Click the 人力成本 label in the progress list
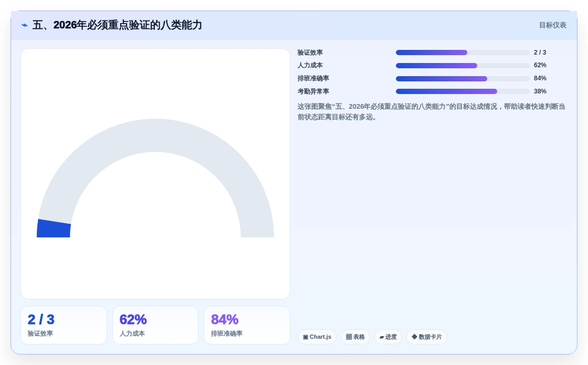 point(310,65)
